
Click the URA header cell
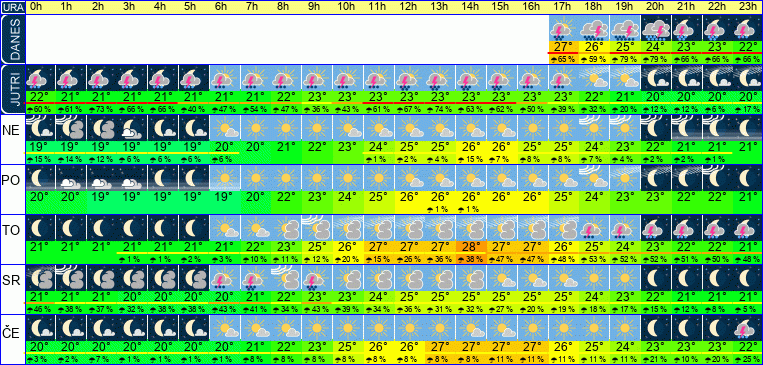coord(13,7)
